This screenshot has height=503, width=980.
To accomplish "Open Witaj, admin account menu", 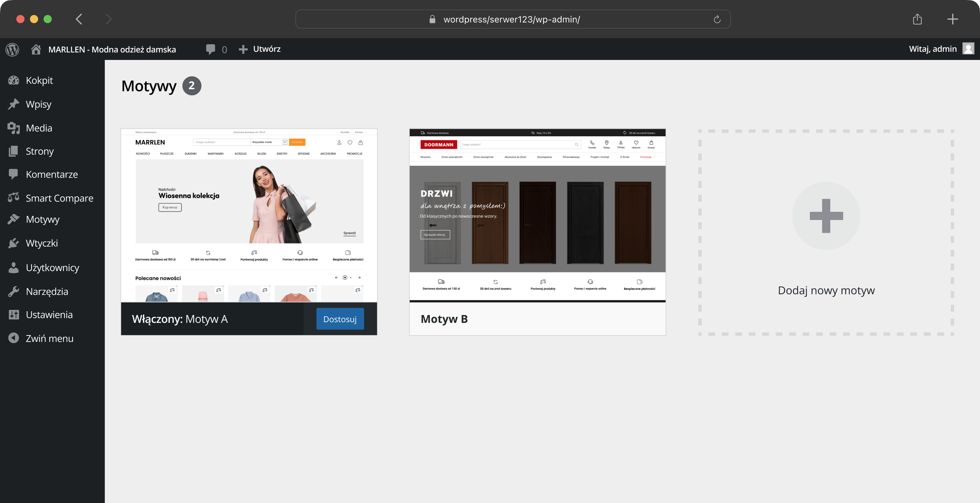I will click(x=932, y=49).
